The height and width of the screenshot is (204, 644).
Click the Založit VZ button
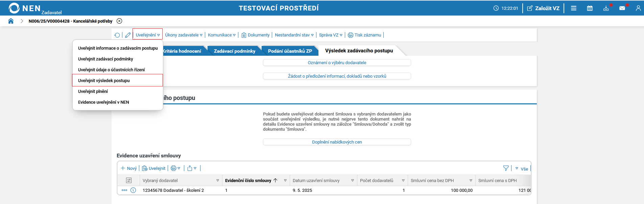coord(543,8)
